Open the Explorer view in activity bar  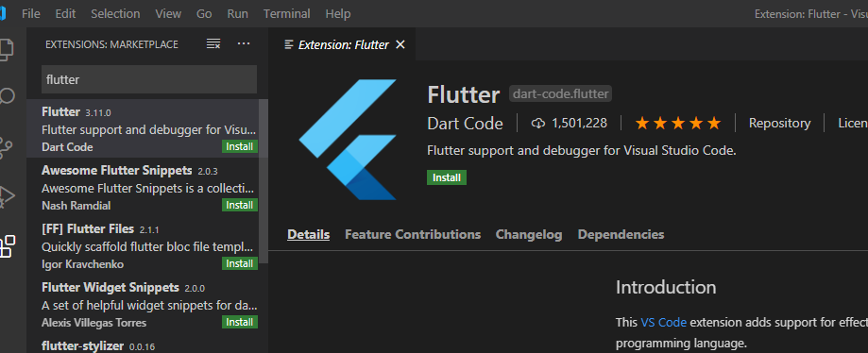[x=6, y=50]
